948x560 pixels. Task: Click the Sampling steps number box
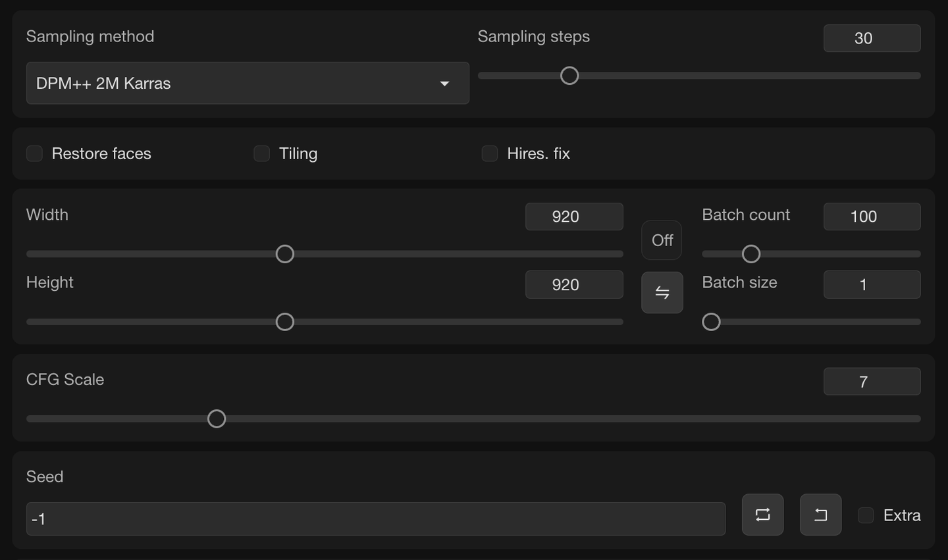pos(872,38)
